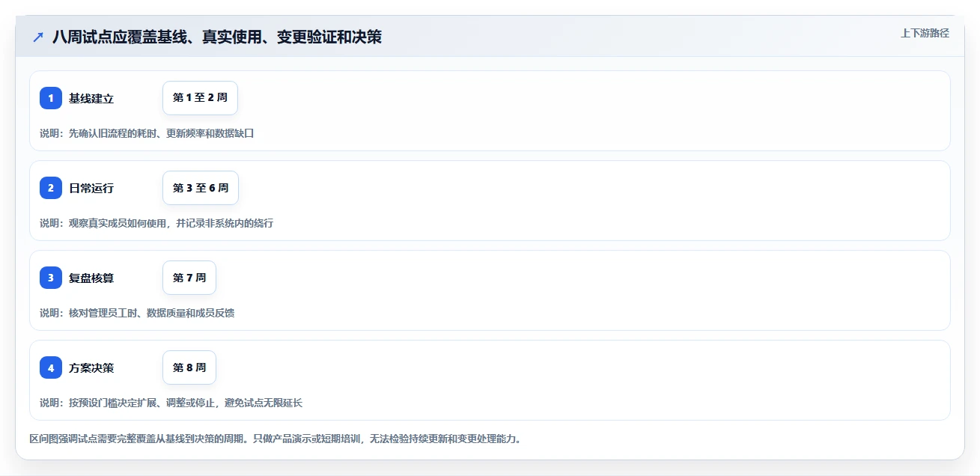Click step badge 4 for 方案决策
Screen dimensions: 980x476
[51, 367]
